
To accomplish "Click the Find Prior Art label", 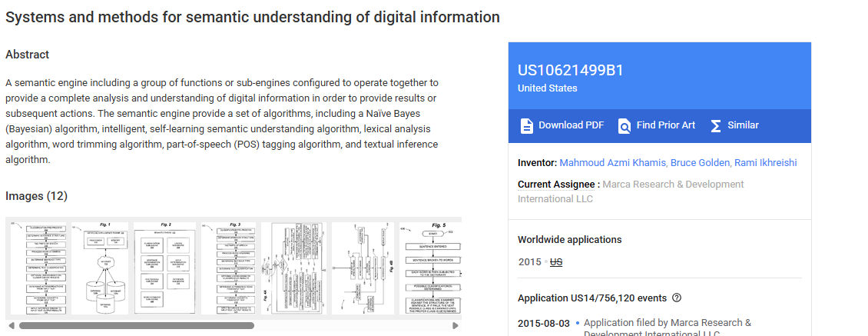I will pyautogui.click(x=665, y=125).
